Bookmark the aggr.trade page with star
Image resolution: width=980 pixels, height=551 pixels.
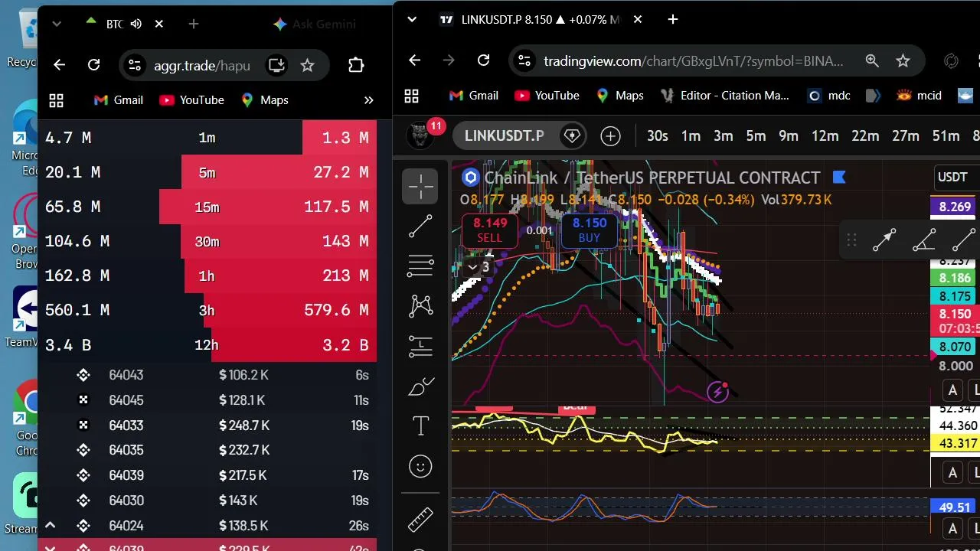(307, 65)
